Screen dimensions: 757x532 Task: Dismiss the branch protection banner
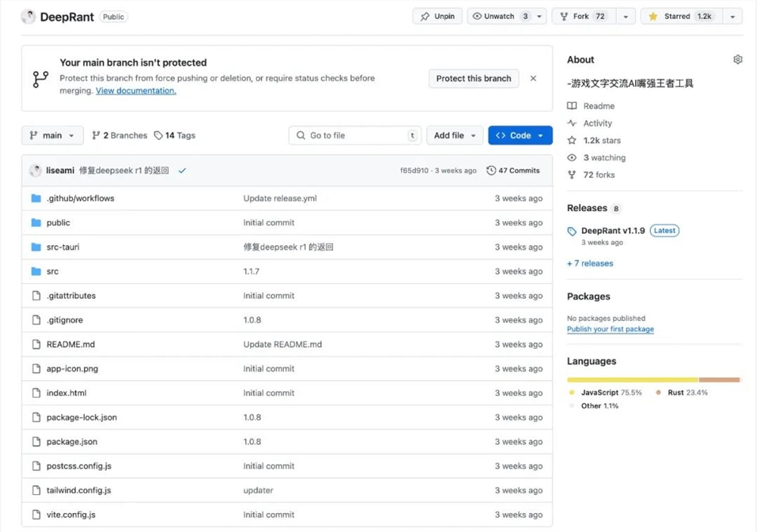(533, 79)
